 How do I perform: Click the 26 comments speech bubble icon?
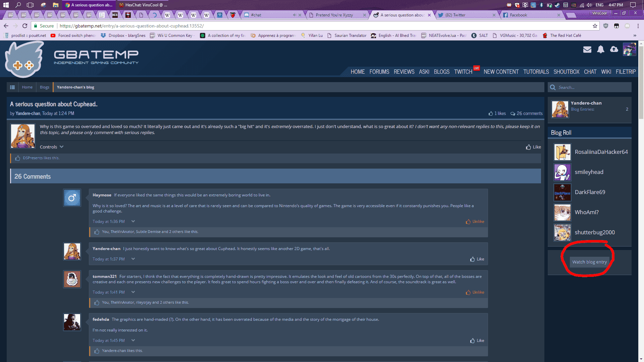click(x=513, y=114)
